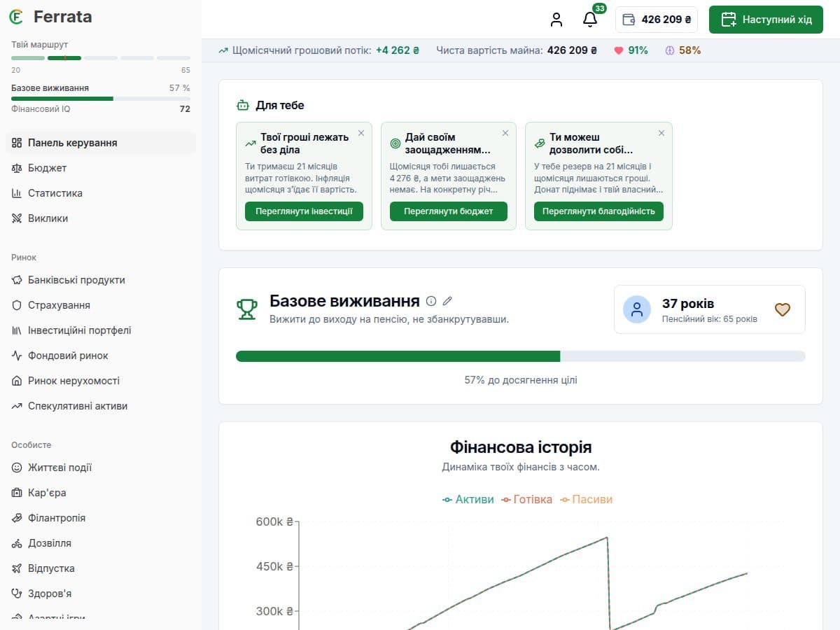Viewport: 840px width, 630px height.
Task: Click the Страхування shield icon
Action: tap(17, 305)
